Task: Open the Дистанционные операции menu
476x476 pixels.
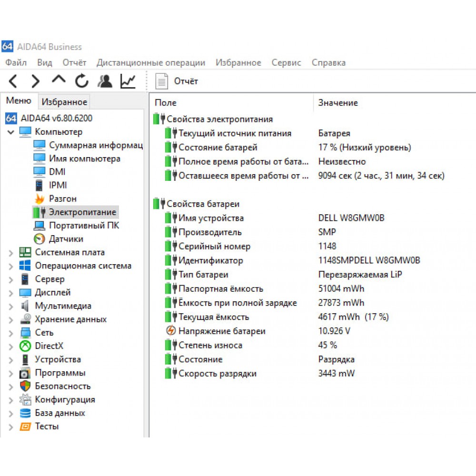Action: click(151, 62)
